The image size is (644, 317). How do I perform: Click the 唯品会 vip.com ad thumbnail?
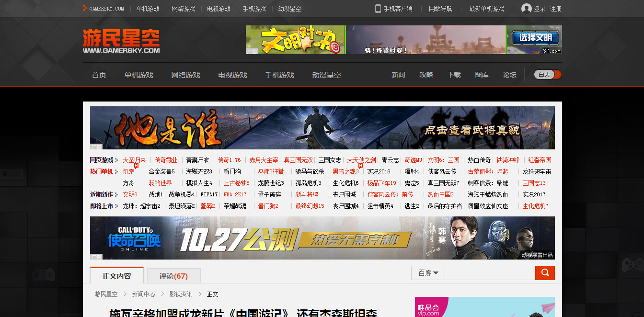484,307
